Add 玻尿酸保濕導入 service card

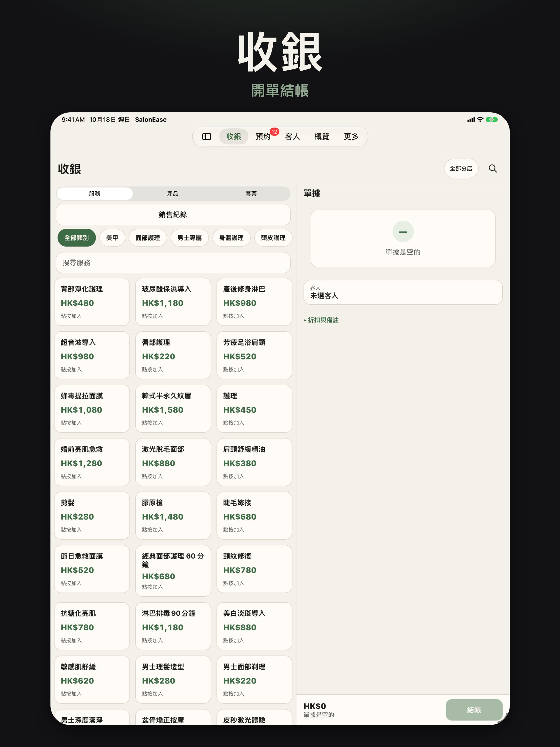173,302
